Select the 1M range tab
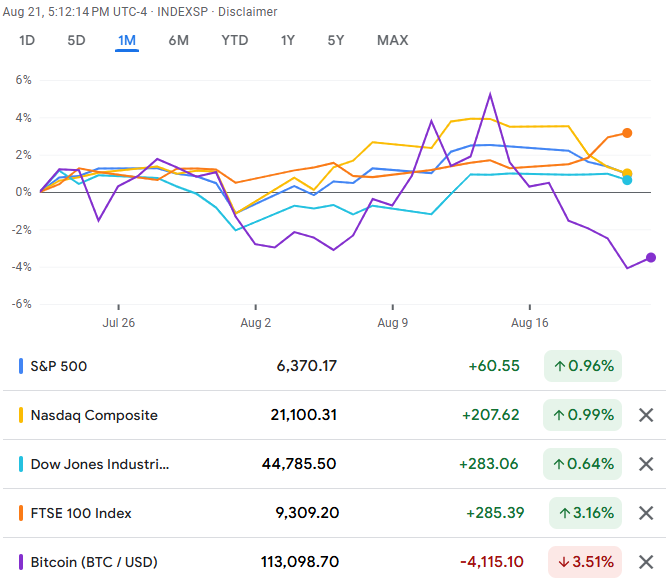The width and height of the screenshot is (666, 581). (127, 40)
